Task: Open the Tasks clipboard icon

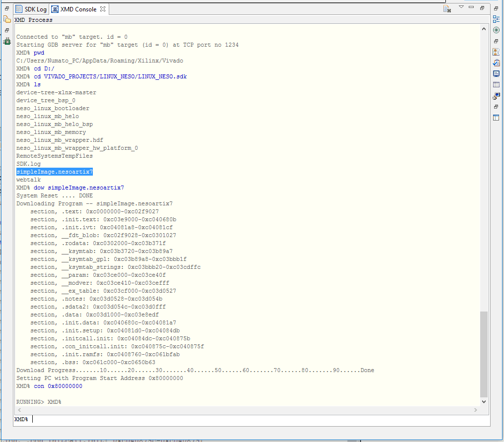Action: pos(496,63)
